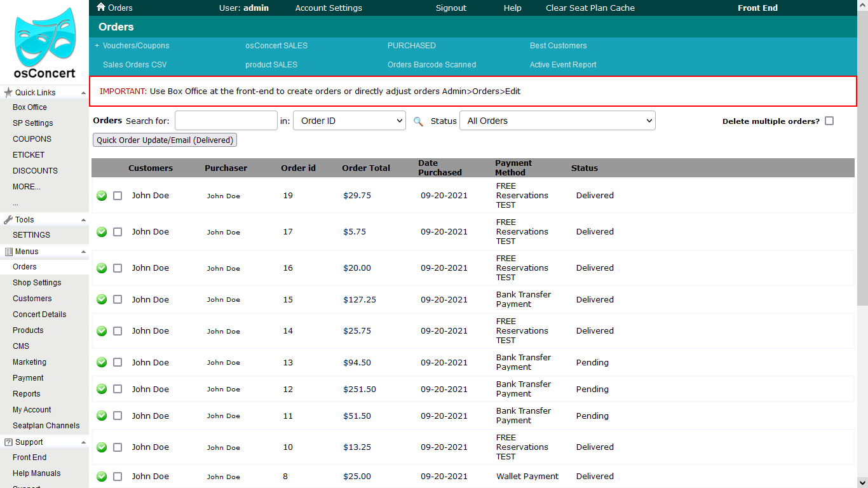Screen dimensions: 868x488
Task: Click the home icon beside Orders
Action: point(100,8)
